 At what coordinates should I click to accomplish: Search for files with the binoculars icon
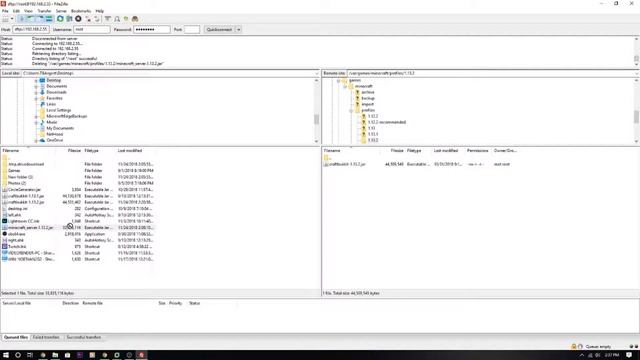click(135, 19)
